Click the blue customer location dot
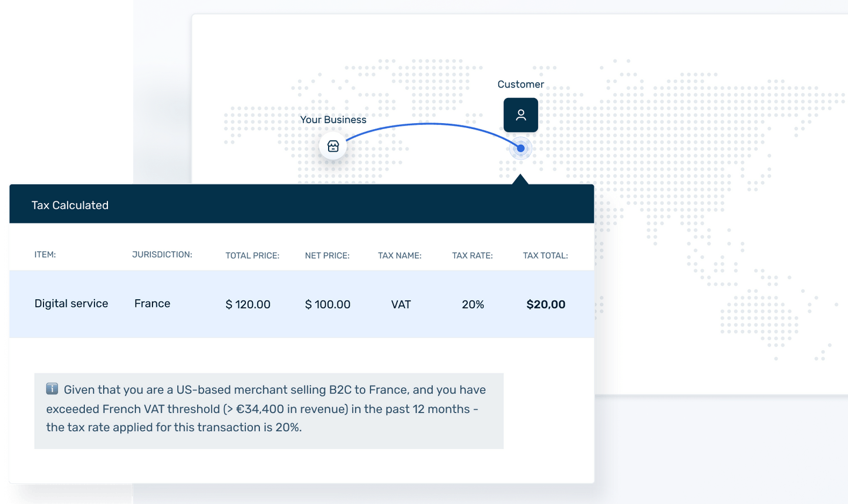Screen dimensions: 848x504 [521, 148]
